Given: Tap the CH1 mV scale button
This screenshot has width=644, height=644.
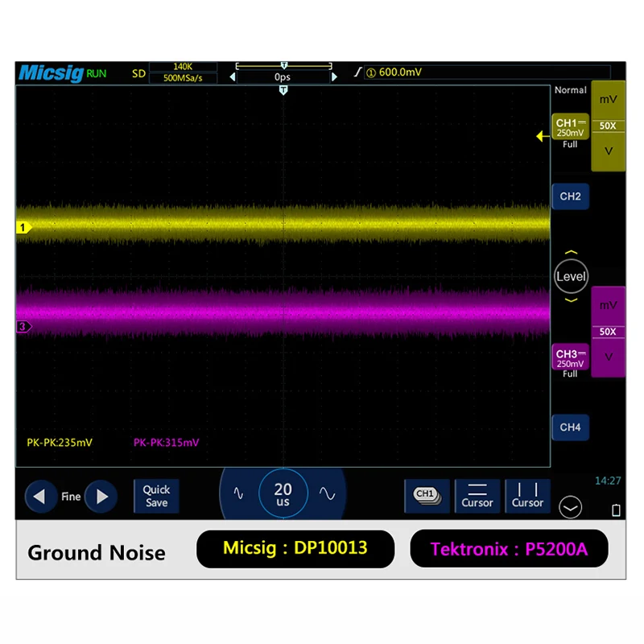Looking at the screenshot, I should (608, 99).
